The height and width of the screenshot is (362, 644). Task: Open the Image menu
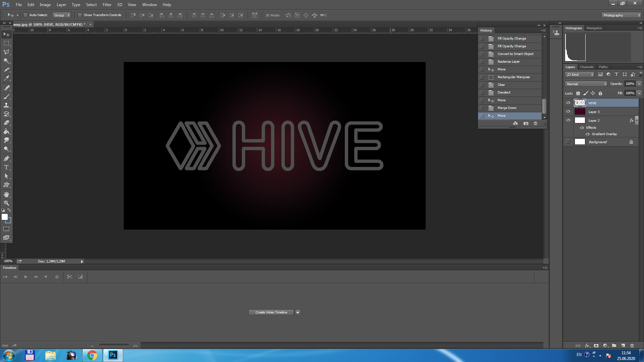45,5
